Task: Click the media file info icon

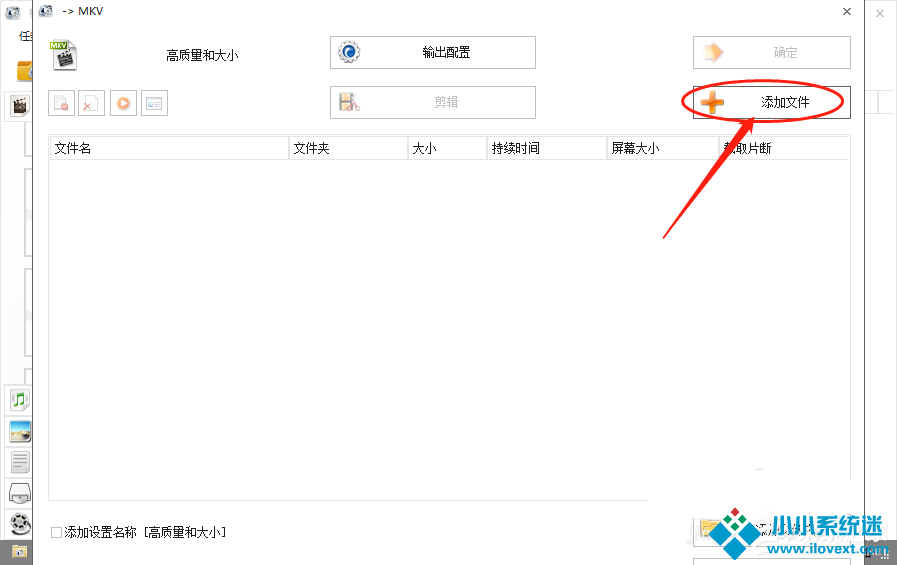Action: pyautogui.click(x=154, y=103)
